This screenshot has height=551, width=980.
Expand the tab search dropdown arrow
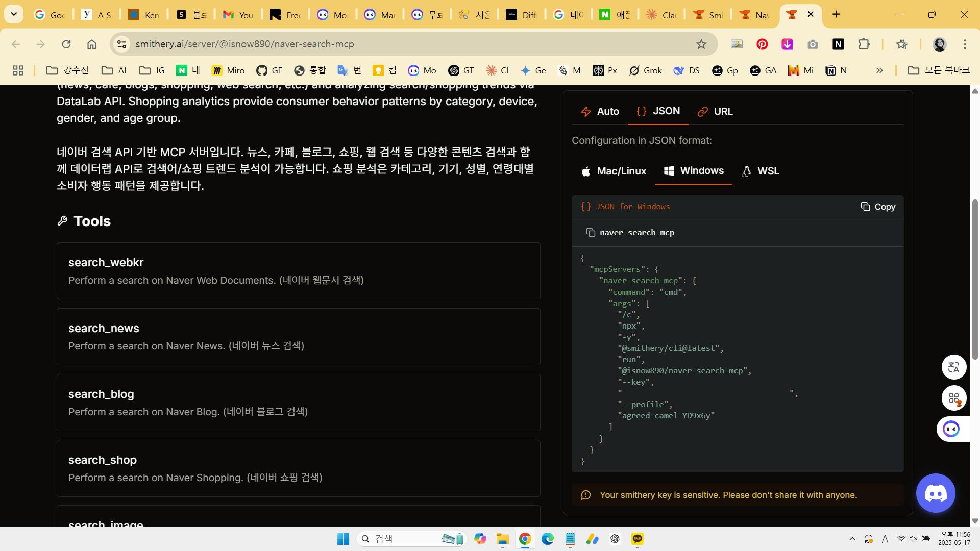tap(14, 14)
